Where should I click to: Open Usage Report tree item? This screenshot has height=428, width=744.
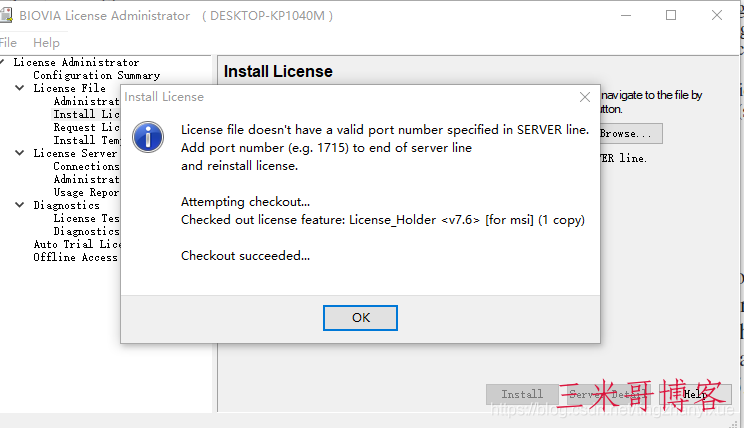[x=86, y=192]
